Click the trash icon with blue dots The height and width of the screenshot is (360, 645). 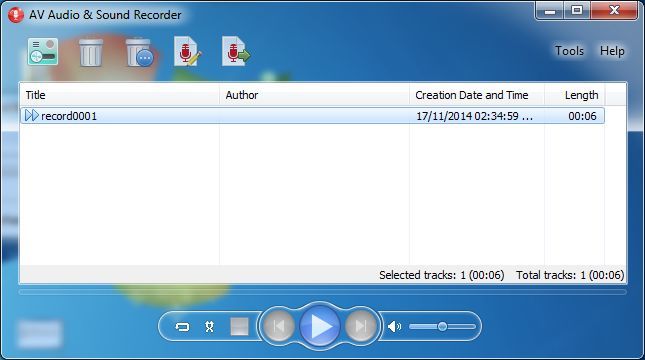pos(139,52)
